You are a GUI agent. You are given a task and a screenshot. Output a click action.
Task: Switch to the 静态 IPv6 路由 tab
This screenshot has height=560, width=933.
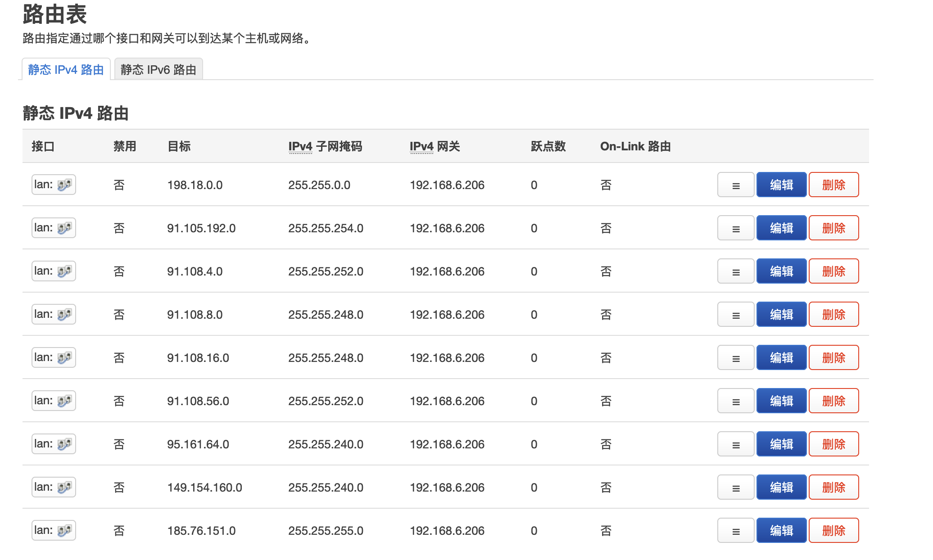(159, 70)
